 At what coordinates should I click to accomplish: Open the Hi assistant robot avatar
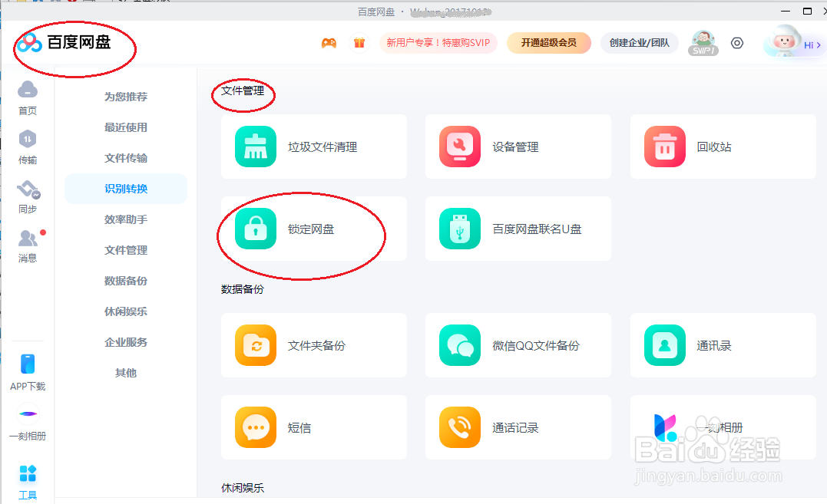[x=784, y=41]
